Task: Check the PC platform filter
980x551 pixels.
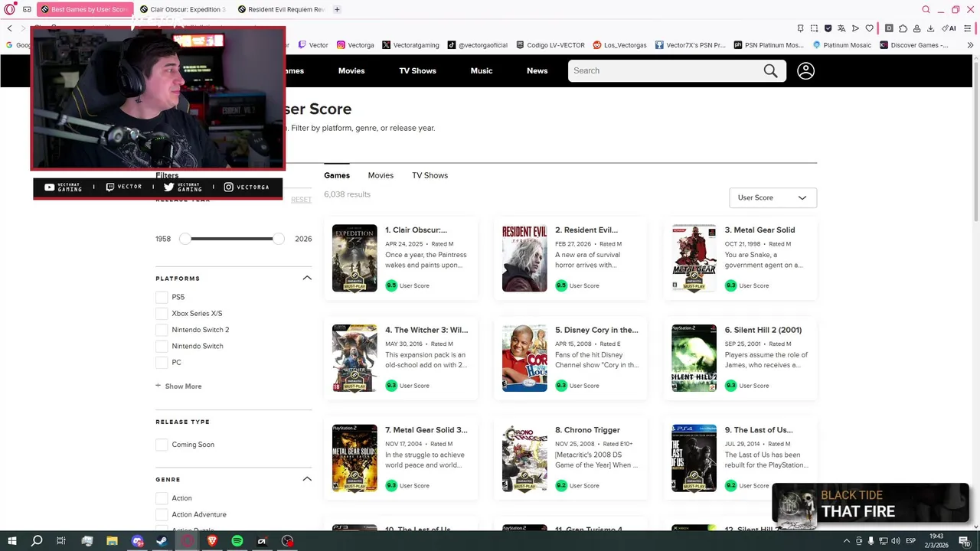Action: pos(162,362)
